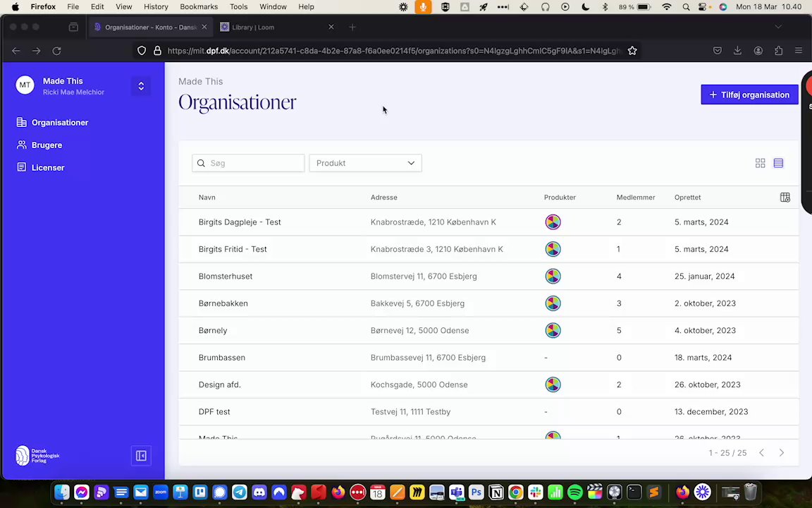Open Wi-Fi status menu
The image size is (812, 508).
667,7
